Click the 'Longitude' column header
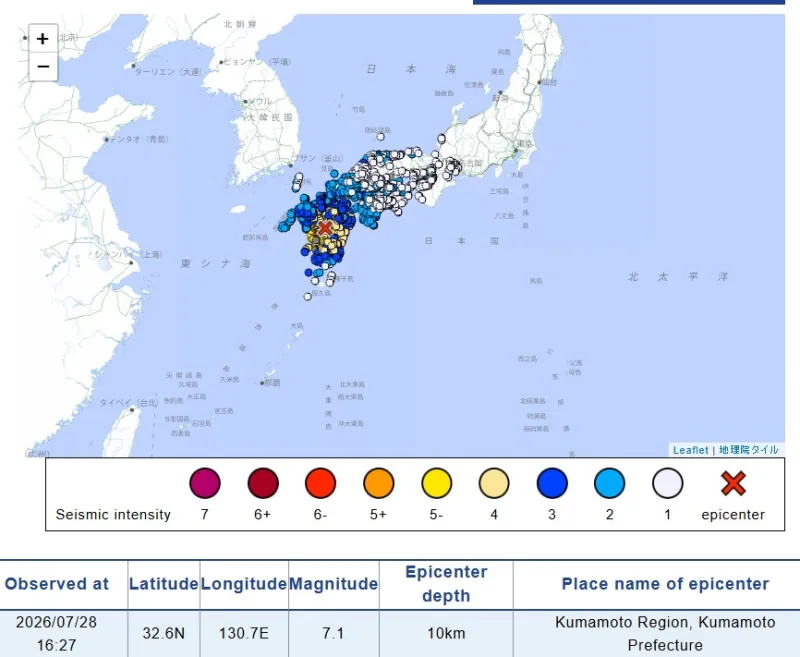The width and height of the screenshot is (800, 657). (244, 584)
